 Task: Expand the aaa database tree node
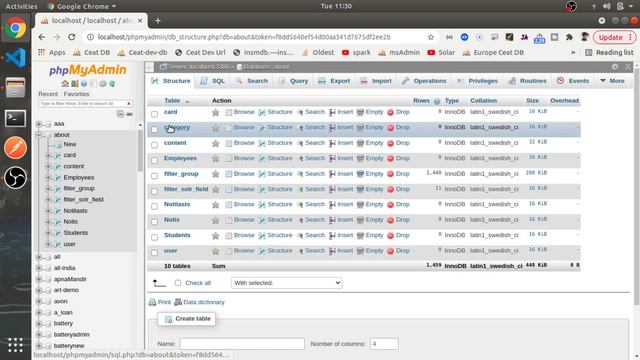tap(39, 124)
